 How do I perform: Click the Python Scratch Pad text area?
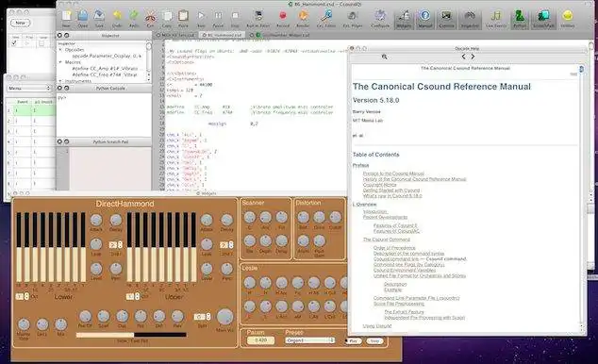click(x=109, y=169)
